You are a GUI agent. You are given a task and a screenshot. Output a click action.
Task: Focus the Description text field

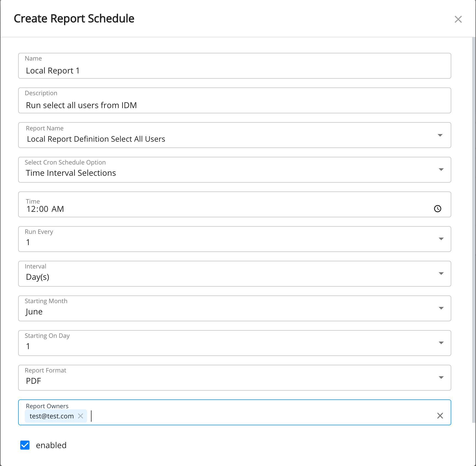pyautogui.click(x=234, y=105)
